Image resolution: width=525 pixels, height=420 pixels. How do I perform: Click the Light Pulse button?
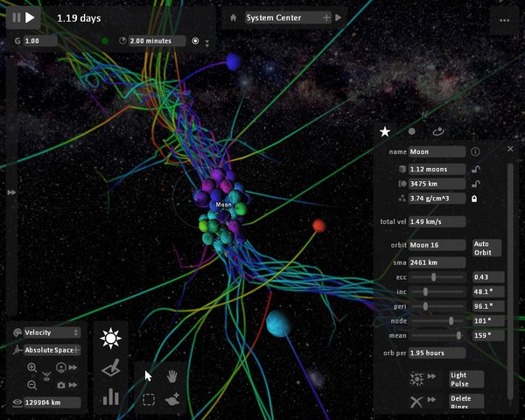(x=466, y=379)
